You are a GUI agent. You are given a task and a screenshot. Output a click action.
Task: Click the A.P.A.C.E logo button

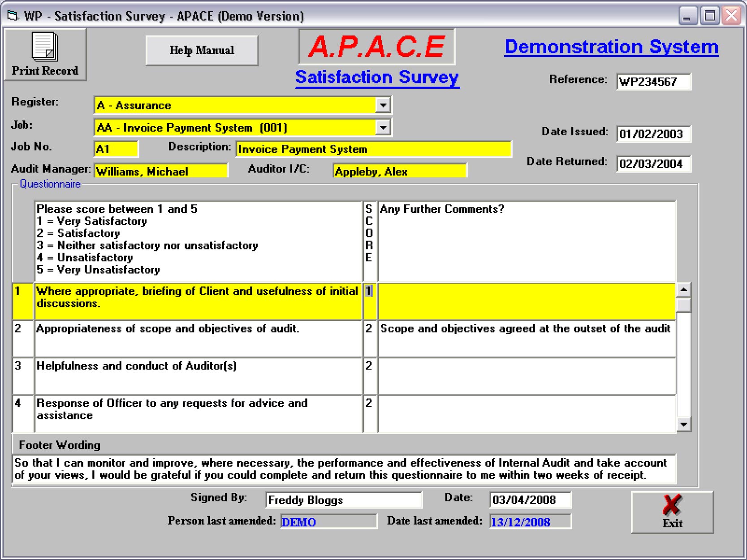point(376,47)
